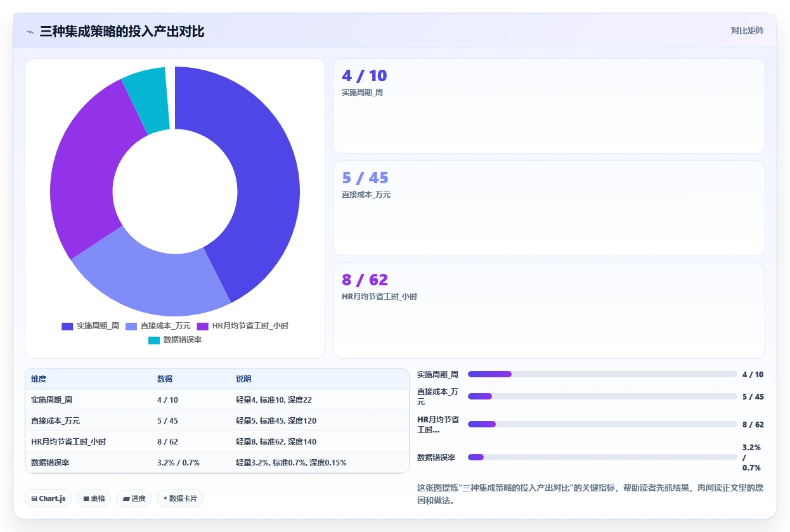Select the 进度 tag icon chip
Viewport: 790px width, 532px height.
(x=134, y=498)
